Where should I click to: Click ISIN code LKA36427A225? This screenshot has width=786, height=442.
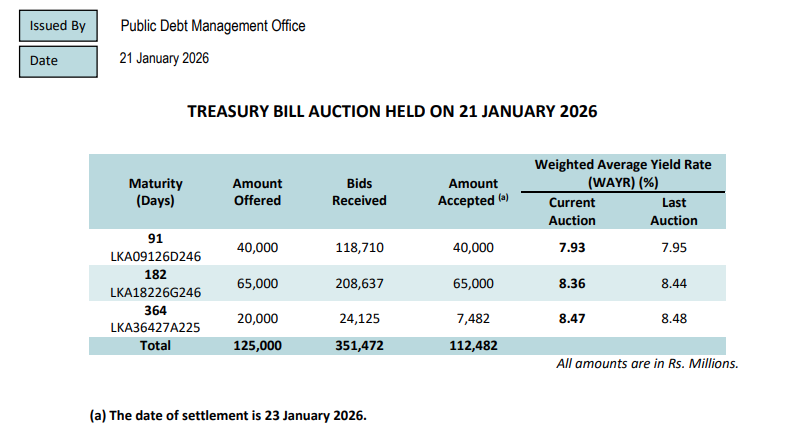(155, 326)
